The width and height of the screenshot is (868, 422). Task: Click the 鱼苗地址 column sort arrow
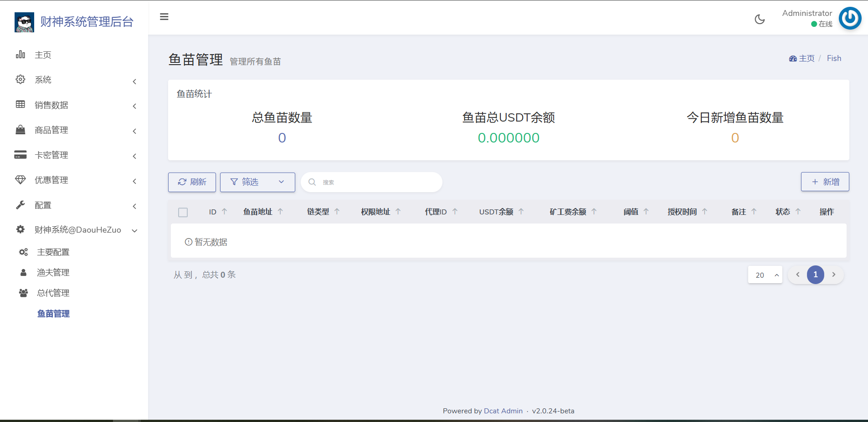(280, 212)
